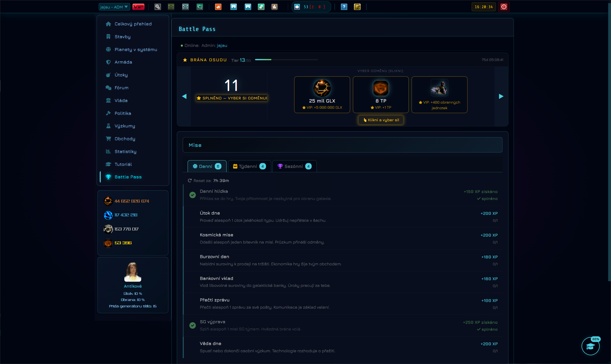Screen dimensions: 611x364
Task: Click the Věda dne mission title
Action: [211, 343]
